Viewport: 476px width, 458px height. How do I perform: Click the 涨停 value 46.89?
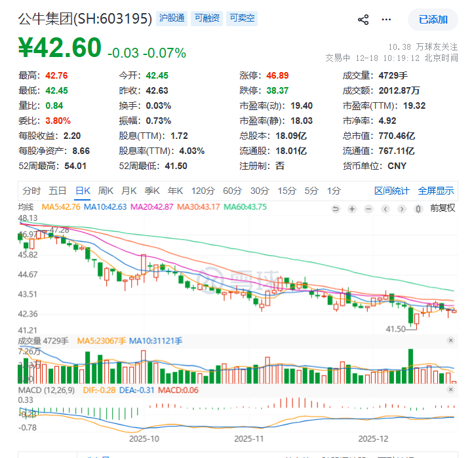point(277,75)
